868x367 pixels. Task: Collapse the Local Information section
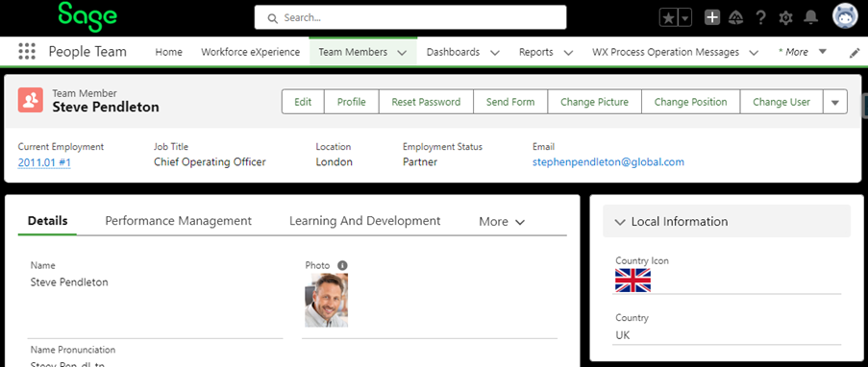[727, 221]
